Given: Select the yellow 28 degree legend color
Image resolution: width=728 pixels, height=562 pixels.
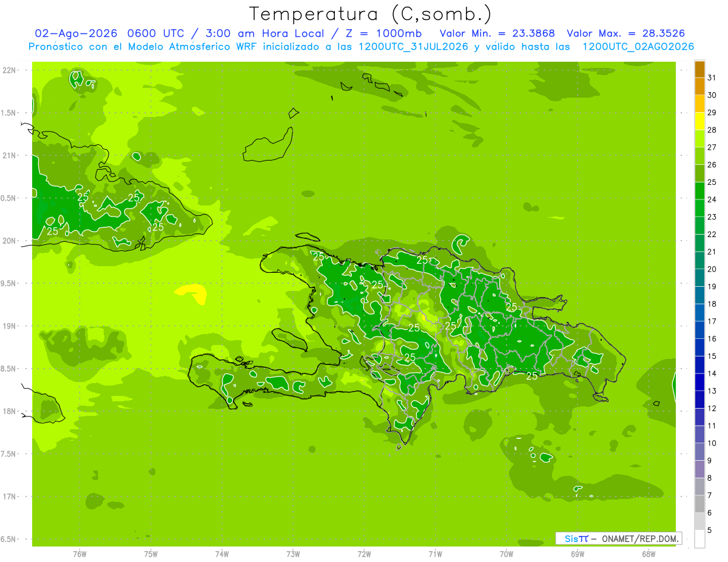Looking at the screenshot, I should (x=699, y=122).
